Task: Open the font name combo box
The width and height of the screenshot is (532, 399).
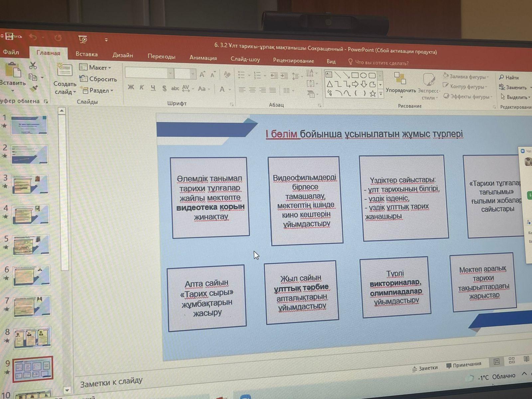Action: tap(149, 73)
